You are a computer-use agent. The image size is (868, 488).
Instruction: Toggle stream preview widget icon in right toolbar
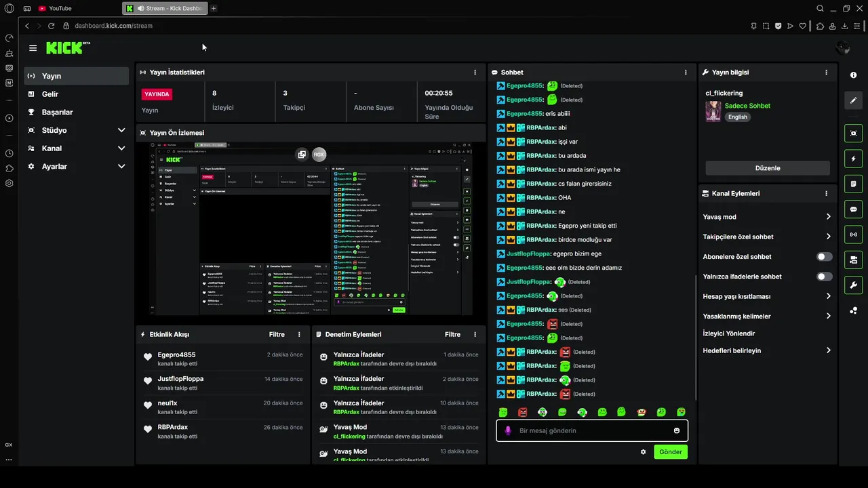point(853,134)
